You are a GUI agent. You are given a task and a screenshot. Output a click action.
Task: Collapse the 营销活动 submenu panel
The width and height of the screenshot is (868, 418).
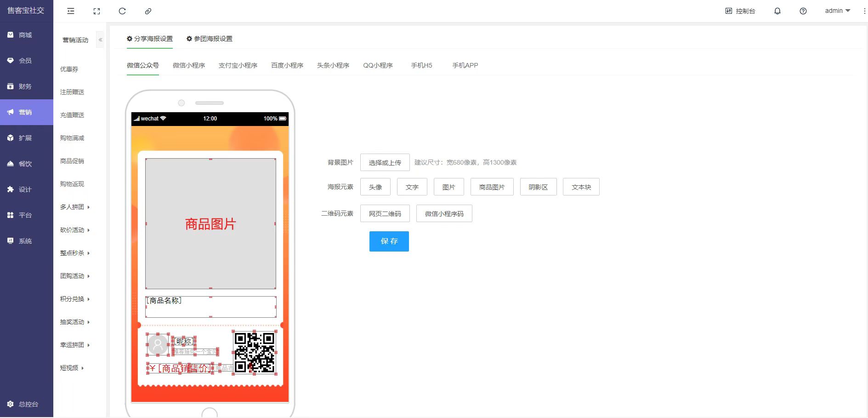[100, 40]
